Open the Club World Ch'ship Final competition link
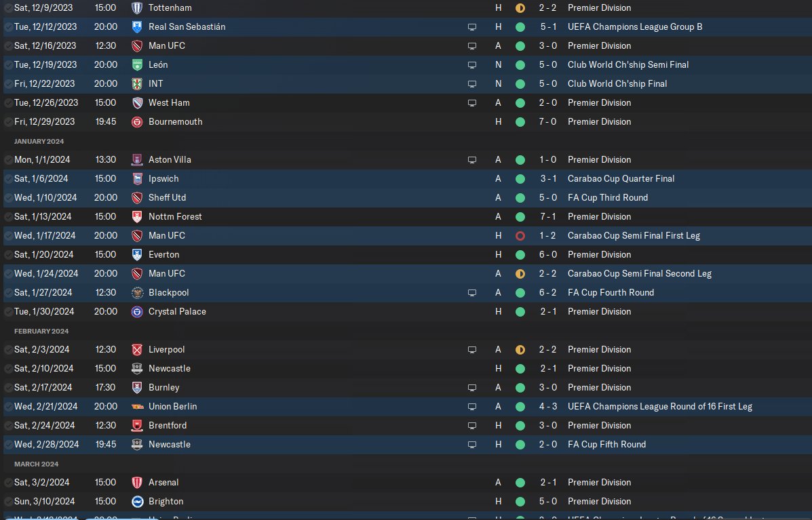 [x=617, y=83]
